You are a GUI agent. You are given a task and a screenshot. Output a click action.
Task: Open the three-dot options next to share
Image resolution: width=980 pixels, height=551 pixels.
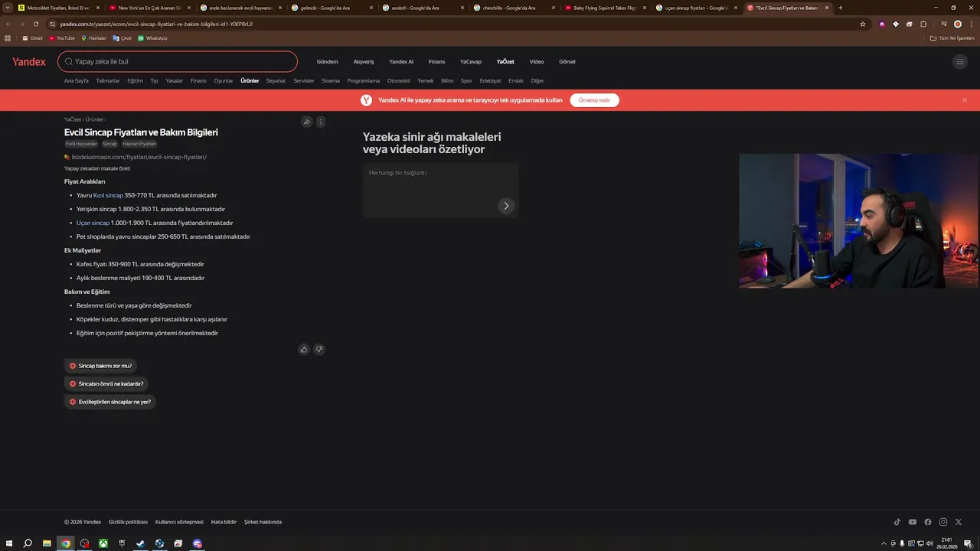pyautogui.click(x=321, y=122)
